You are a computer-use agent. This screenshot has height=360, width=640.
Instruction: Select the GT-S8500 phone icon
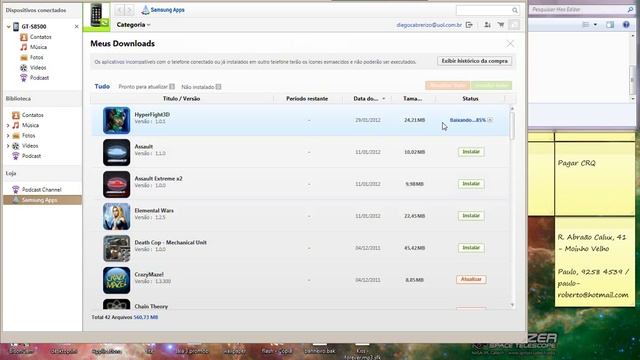[16, 27]
